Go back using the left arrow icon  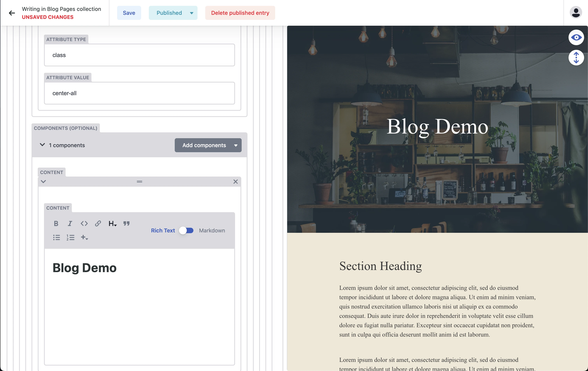click(x=12, y=13)
